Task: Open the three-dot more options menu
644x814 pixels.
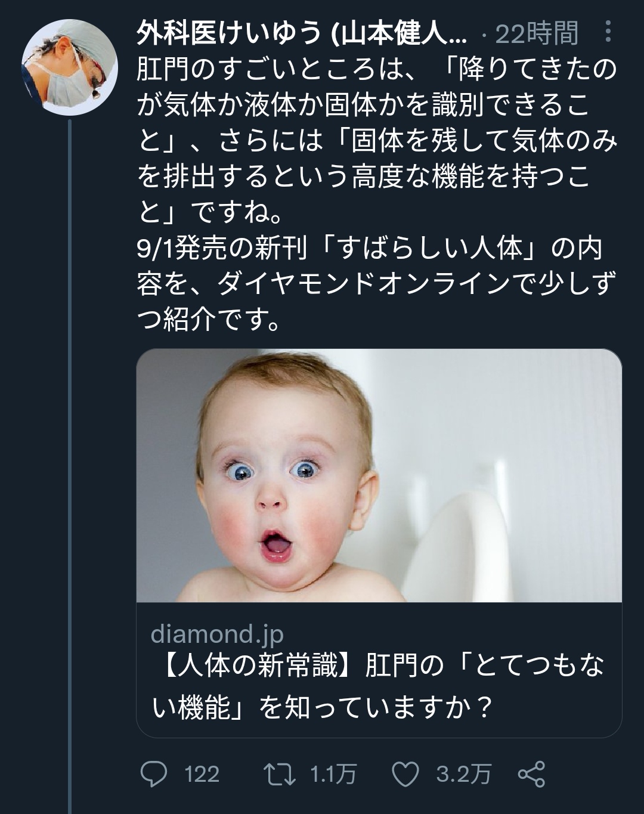Action: [608, 32]
